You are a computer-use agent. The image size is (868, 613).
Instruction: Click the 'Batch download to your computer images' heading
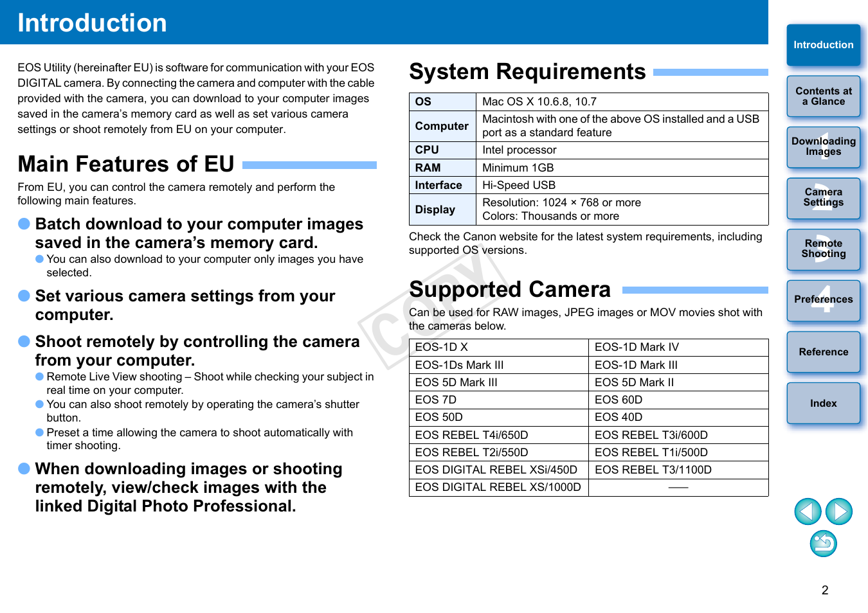coord(199,233)
